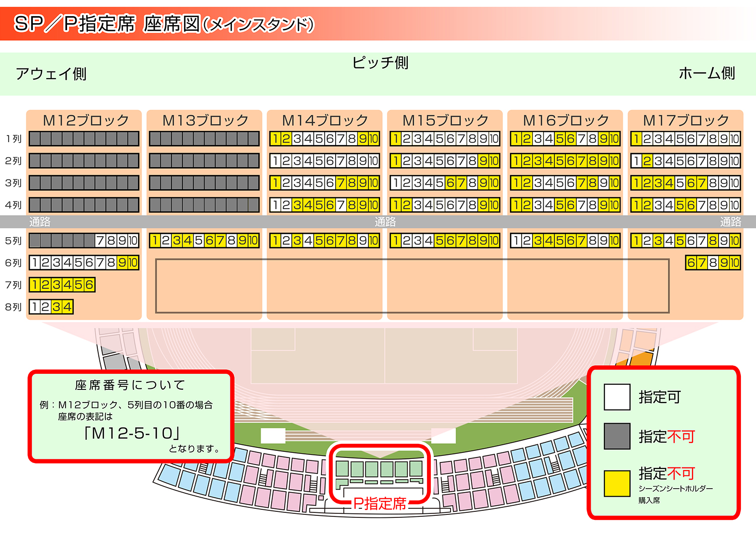Click seat 1 in row 8 of M12 block

(x=35, y=307)
